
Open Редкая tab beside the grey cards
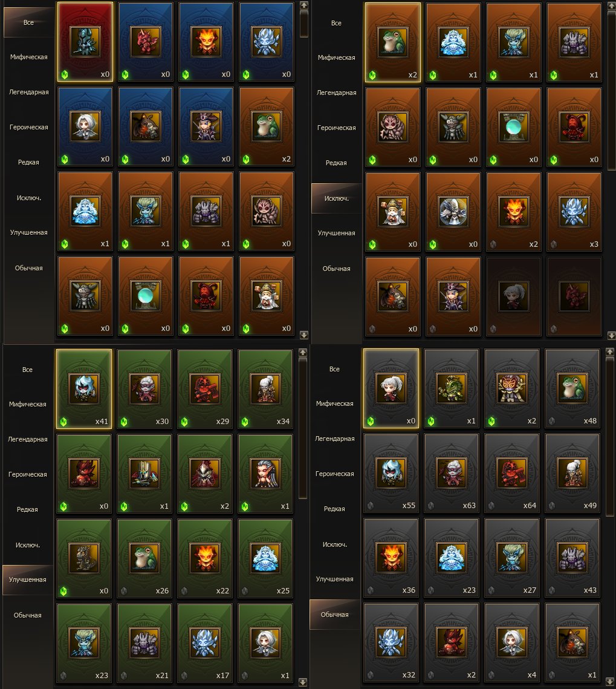[334, 509]
